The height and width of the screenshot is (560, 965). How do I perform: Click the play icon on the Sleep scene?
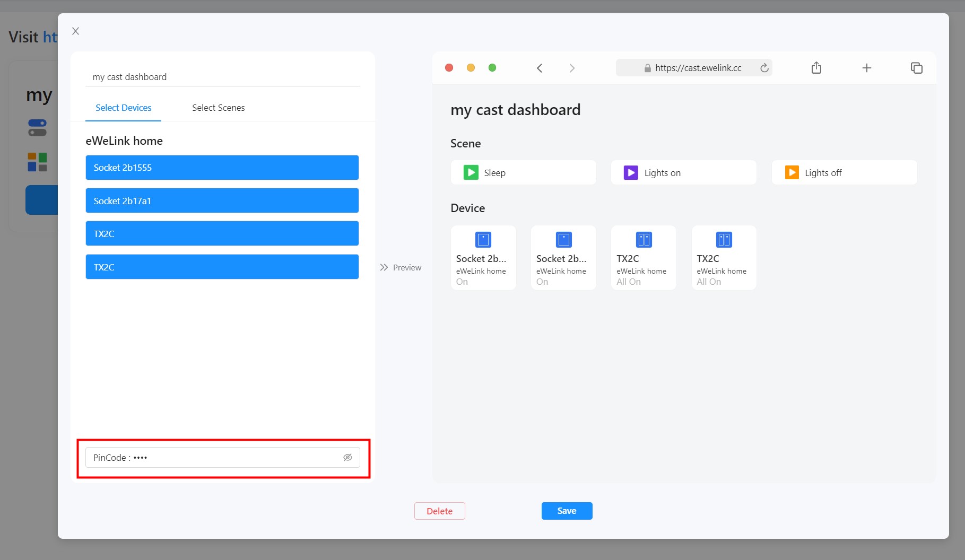tap(470, 172)
